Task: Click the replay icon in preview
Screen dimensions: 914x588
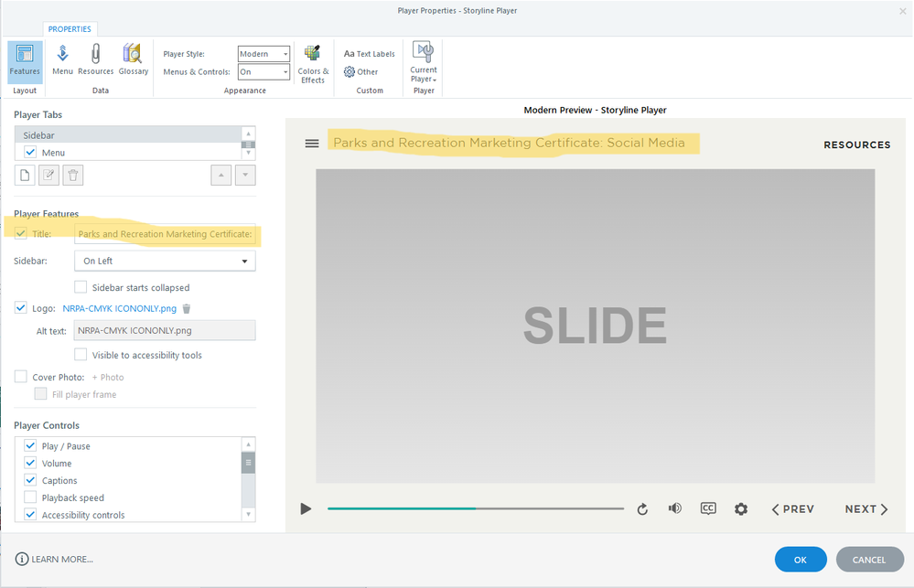Action: (x=642, y=509)
